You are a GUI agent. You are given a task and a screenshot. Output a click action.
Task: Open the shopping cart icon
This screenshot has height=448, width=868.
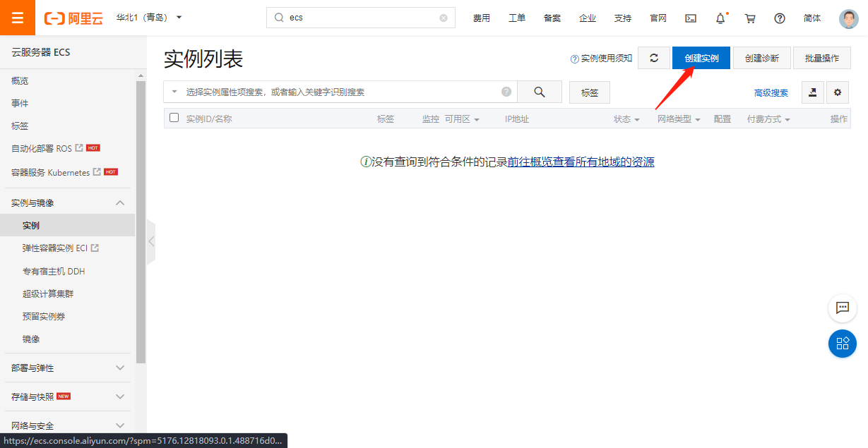[x=750, y=18]
